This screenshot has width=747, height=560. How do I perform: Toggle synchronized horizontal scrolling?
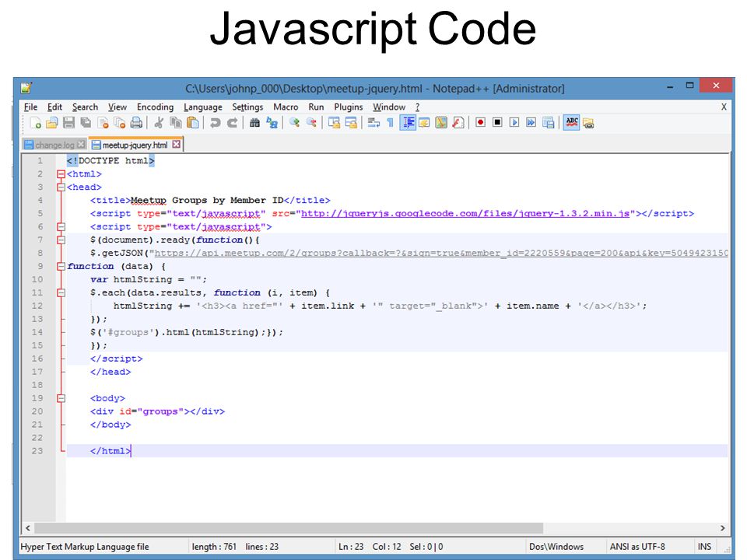[351, 123]
